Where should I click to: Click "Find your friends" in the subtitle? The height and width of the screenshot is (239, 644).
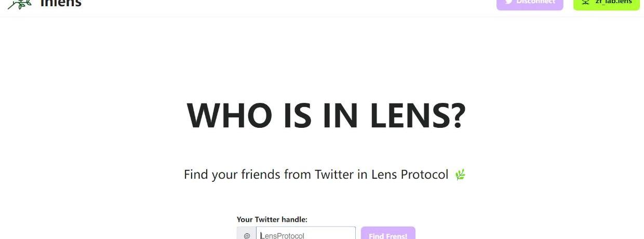pyautogui.click(x=232, y=175)
